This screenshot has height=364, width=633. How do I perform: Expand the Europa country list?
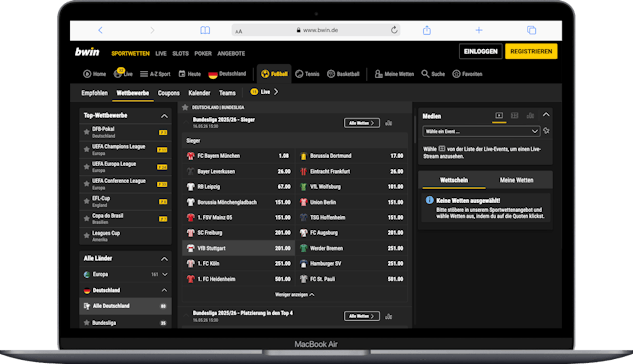[165, 274]
